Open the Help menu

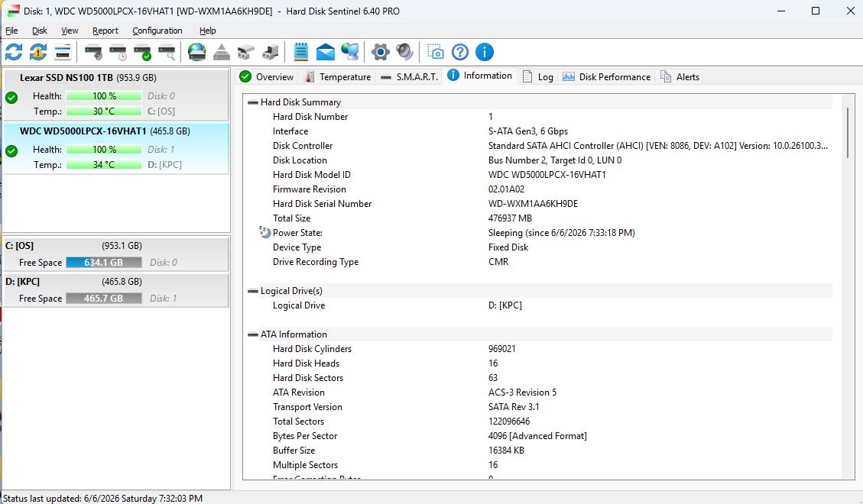pos(207,31)
